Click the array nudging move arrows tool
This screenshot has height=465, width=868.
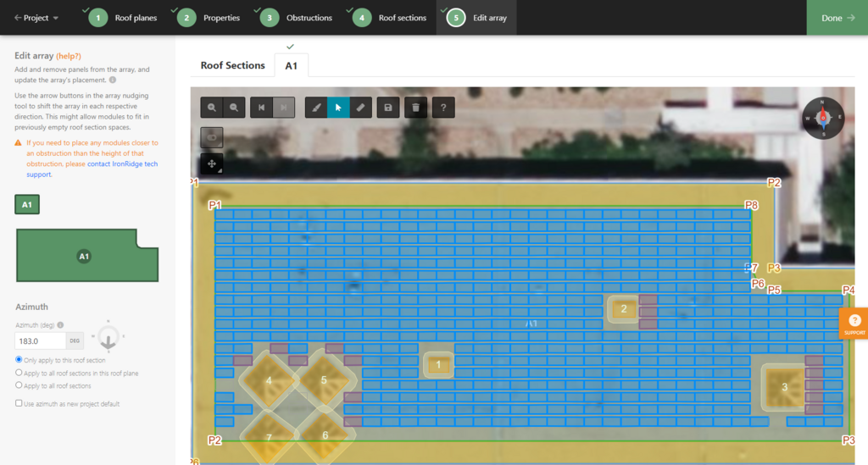[x=212, y=163]
